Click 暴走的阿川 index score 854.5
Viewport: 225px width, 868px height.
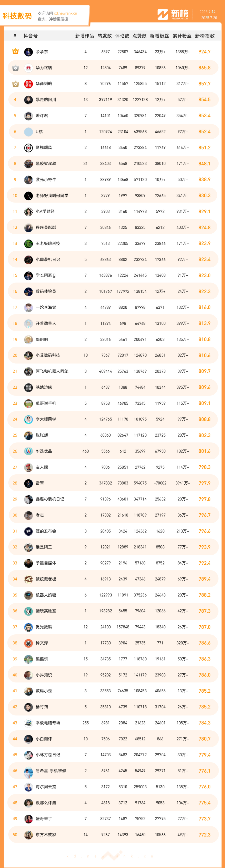205,100
